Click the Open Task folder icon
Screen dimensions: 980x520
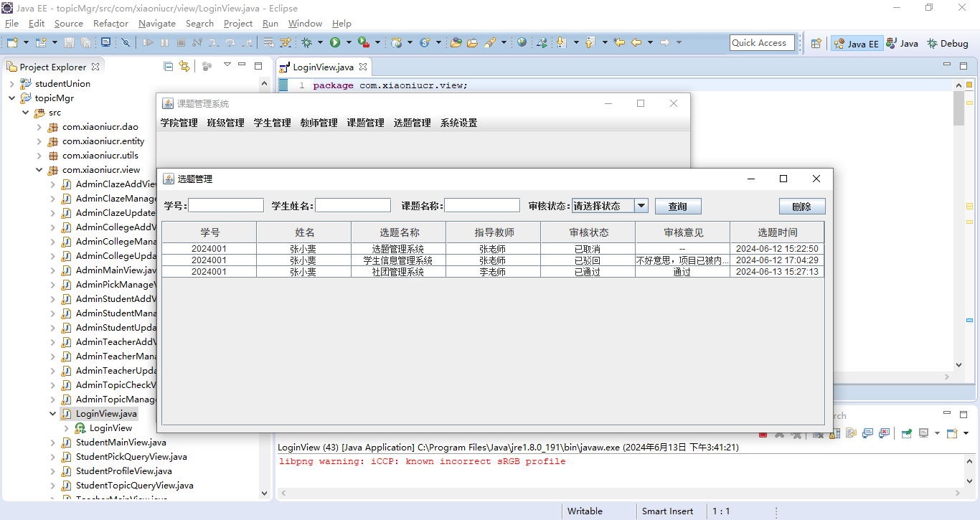472,43
